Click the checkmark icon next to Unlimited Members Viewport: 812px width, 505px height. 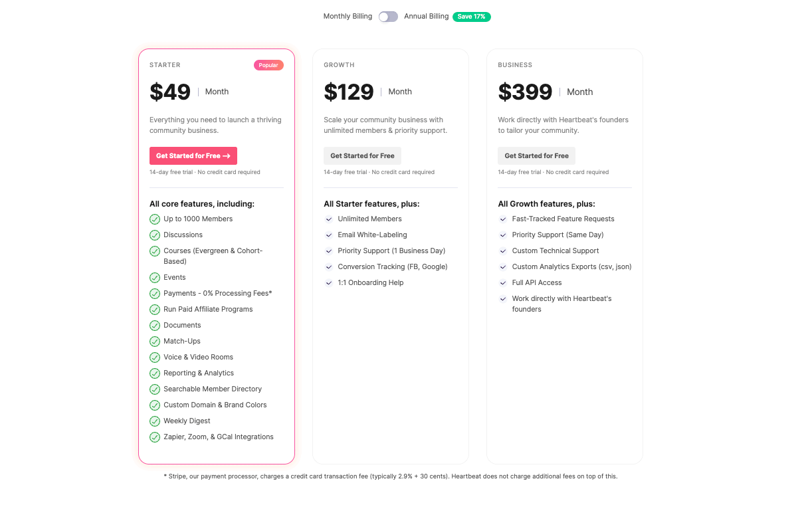tap(329, 219)
